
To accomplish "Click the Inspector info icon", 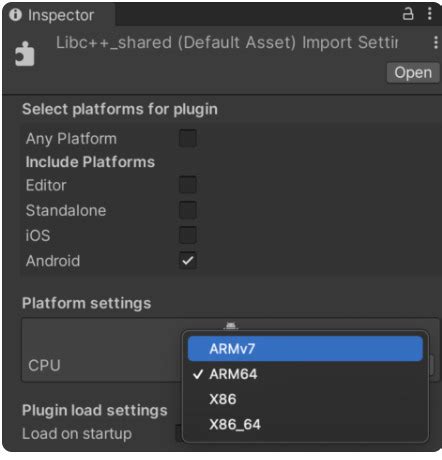I will [x=15, y=15].
